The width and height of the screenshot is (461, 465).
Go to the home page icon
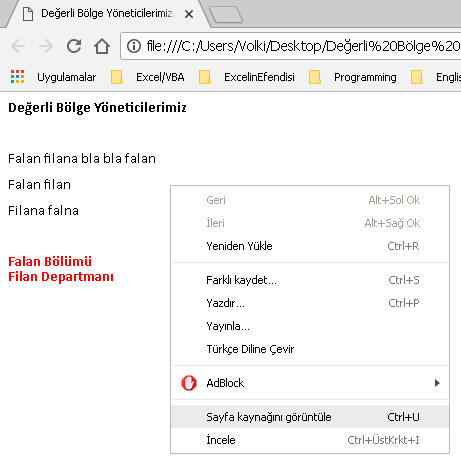pyautogui.click(x=102, y=46)
